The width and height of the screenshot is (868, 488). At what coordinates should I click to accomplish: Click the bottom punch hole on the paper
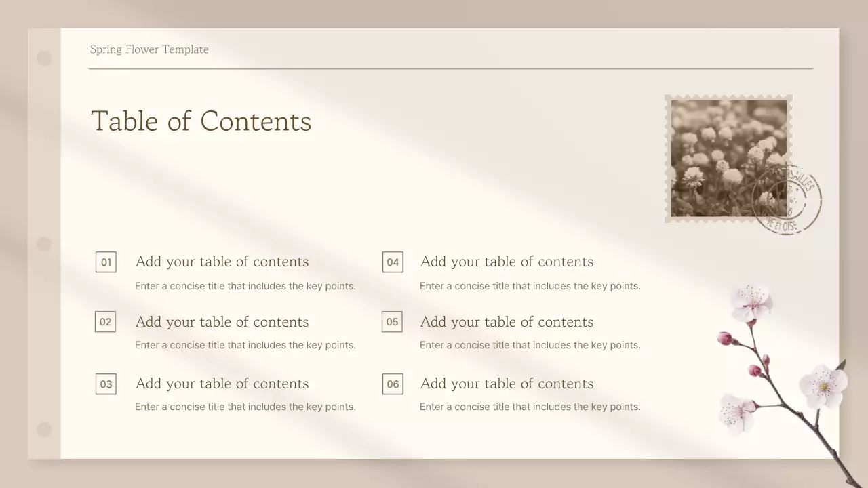click(44, 430)
